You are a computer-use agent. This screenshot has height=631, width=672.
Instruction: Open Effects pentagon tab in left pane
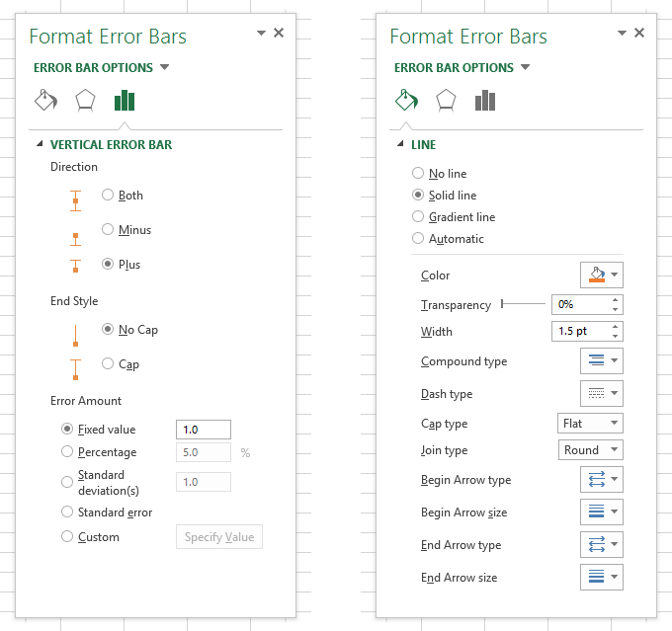pos(85,101)
